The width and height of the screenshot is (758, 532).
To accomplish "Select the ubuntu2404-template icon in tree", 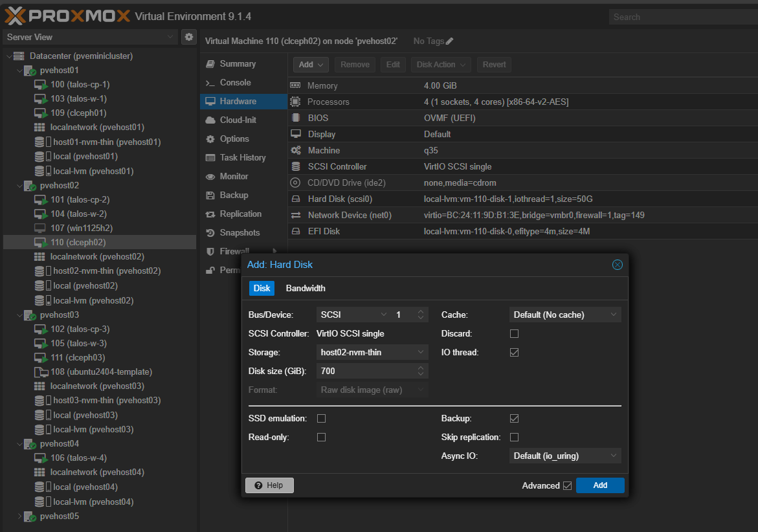I will tap(40, 372).
